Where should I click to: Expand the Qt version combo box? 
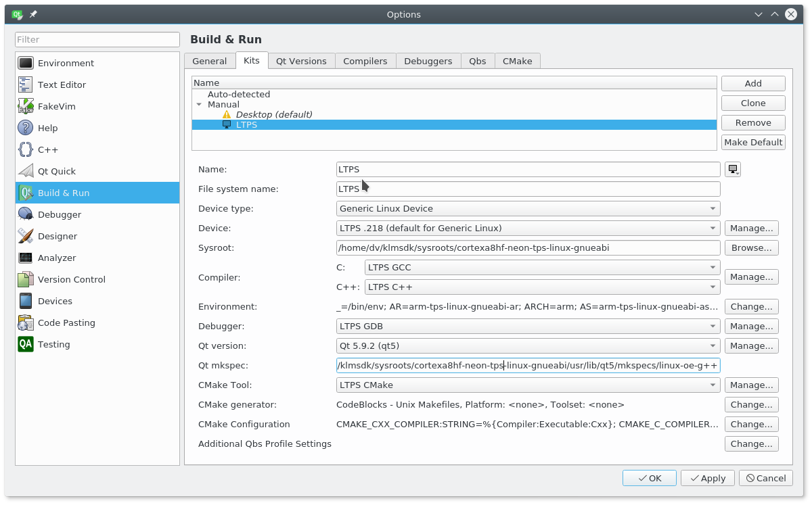[x=528, y=346]
